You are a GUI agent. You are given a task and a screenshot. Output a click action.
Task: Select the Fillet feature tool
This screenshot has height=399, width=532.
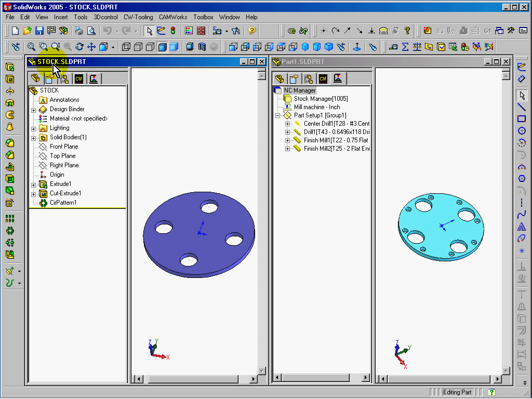[x=10, y=143]
